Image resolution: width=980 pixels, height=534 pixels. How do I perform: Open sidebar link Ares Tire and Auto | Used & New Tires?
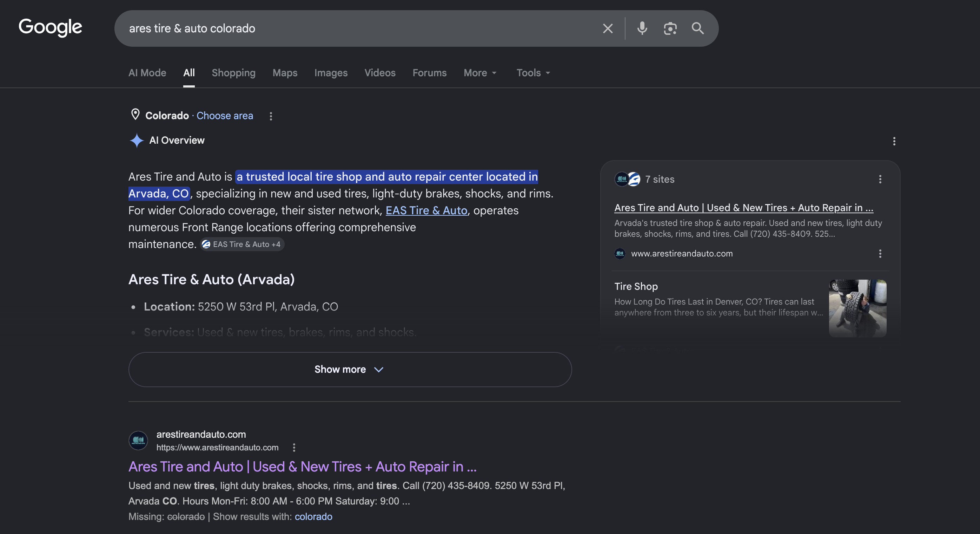point(743,208)
